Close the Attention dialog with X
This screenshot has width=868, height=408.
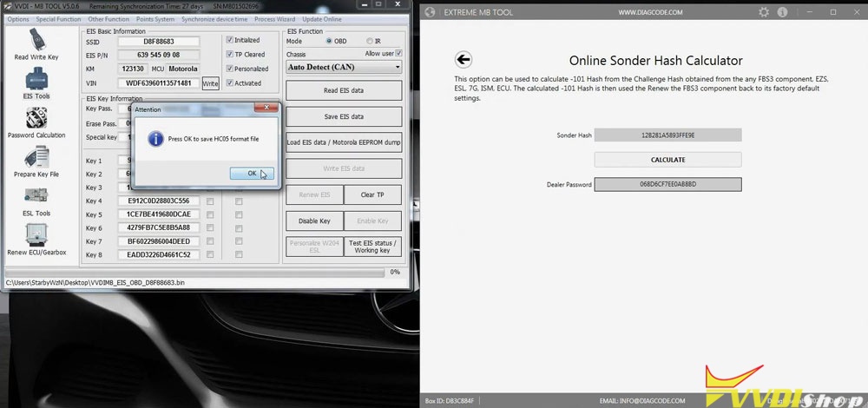tap(266, 108)
